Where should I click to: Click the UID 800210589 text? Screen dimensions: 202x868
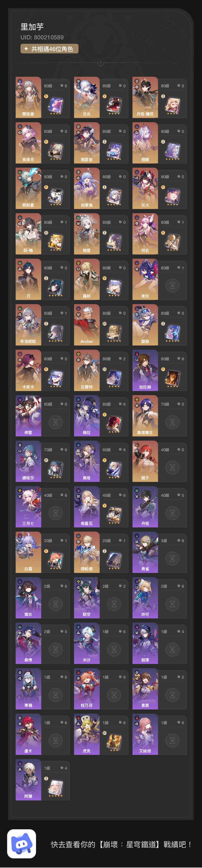42,37
